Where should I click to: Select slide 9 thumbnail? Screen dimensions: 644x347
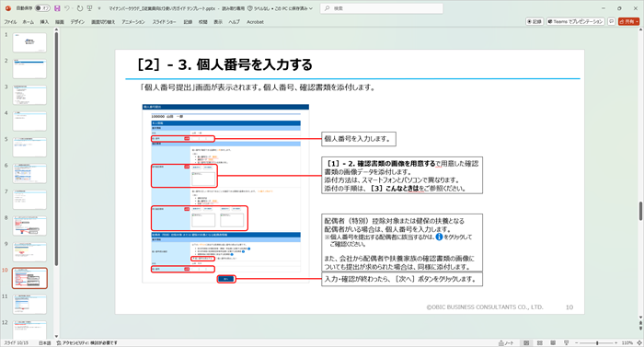[29, 252]
